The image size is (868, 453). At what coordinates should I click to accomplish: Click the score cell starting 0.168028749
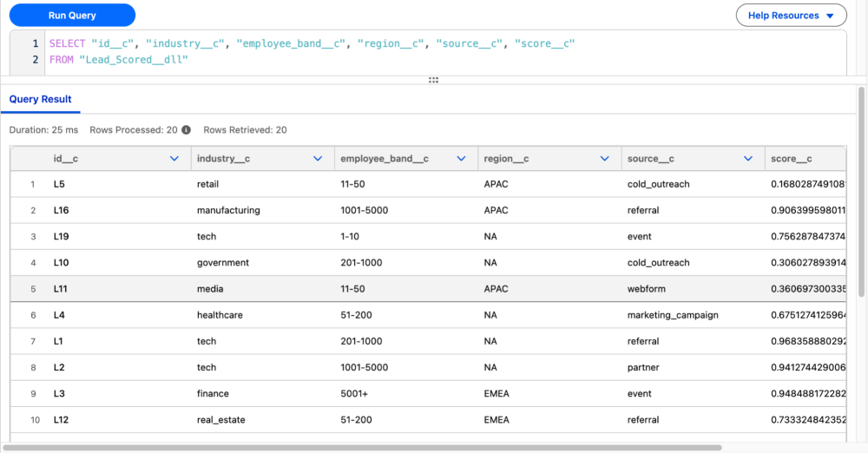pyautogui.click(x=806, y=184)
